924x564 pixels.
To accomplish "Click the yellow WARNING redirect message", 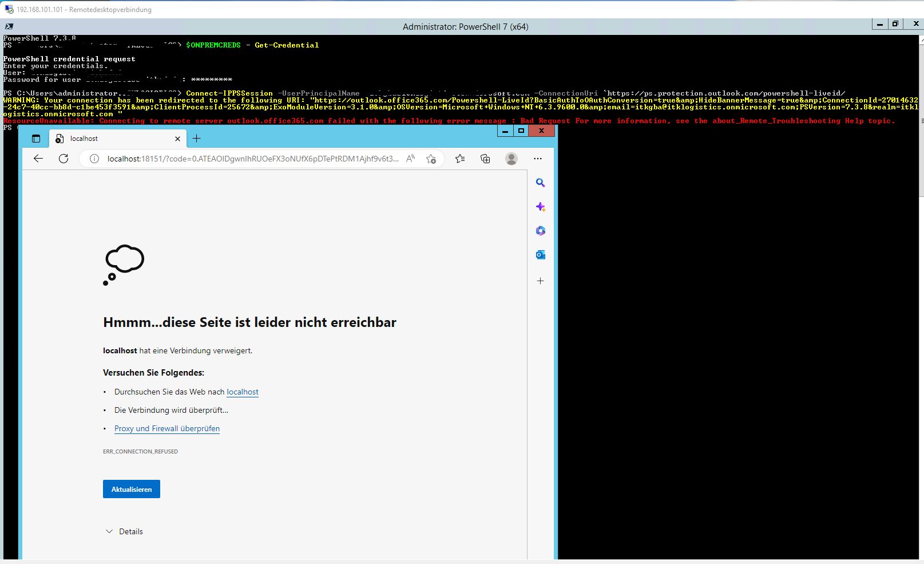I will pyautogui.click(x=461, y=107).
